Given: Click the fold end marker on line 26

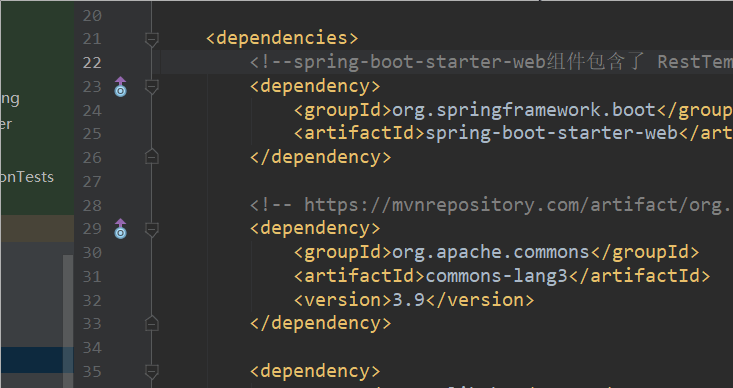Looking at the screenshot, I should (x=151, y=157).
